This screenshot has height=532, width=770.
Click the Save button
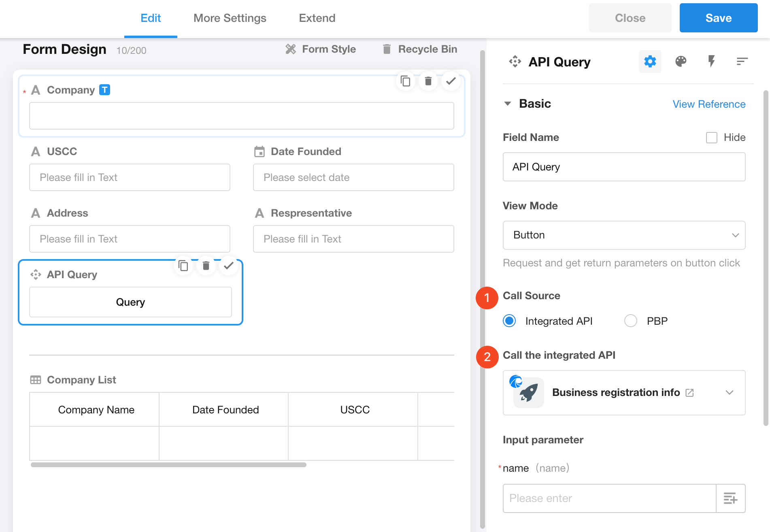coord(718,18)
